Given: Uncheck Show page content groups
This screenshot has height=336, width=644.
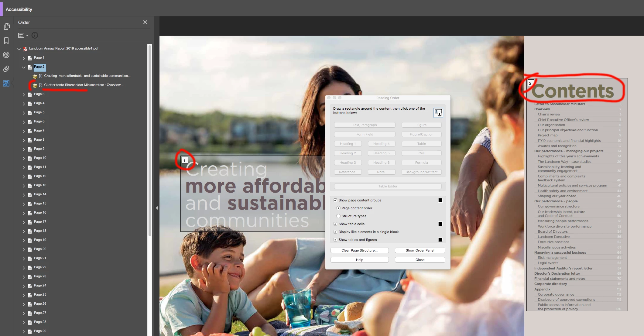Looking at the screenshot, I should click(335, 200).
